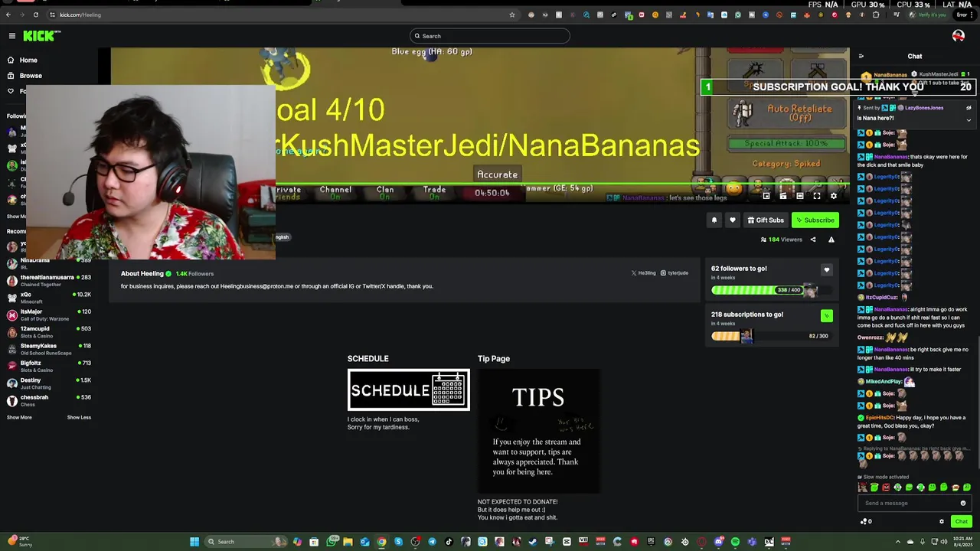Screen dimensions: 980x551
Task: Open Google Chrome from the taskbar
Action: tap(381, 542)
